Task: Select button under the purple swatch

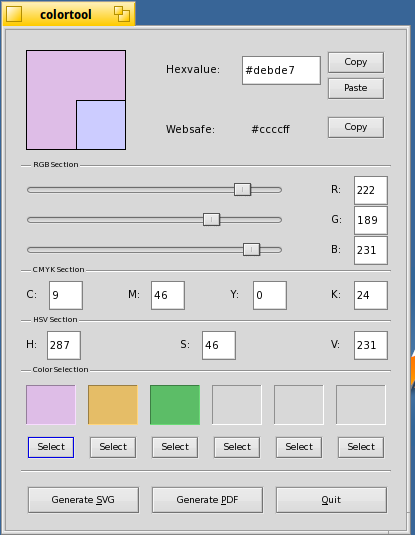Action: 51,447
